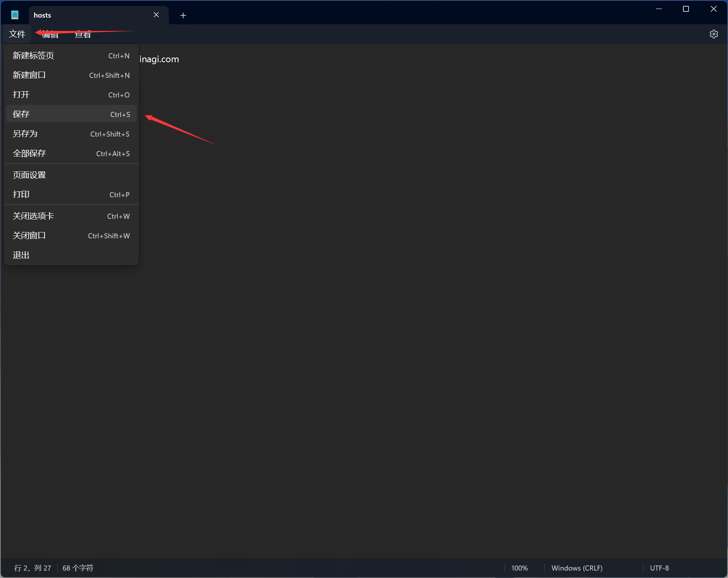Select 打印 menu entry
This screenshot has height=578, width=728.
pyautogui.click(x=71, y=194)
